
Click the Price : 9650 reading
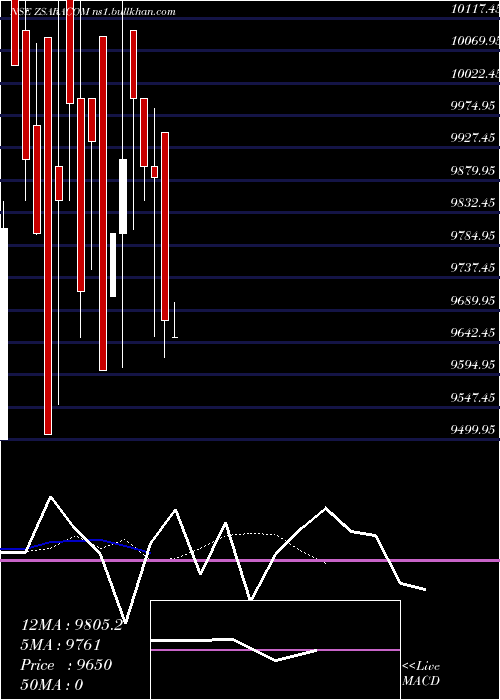coord(66,665)
